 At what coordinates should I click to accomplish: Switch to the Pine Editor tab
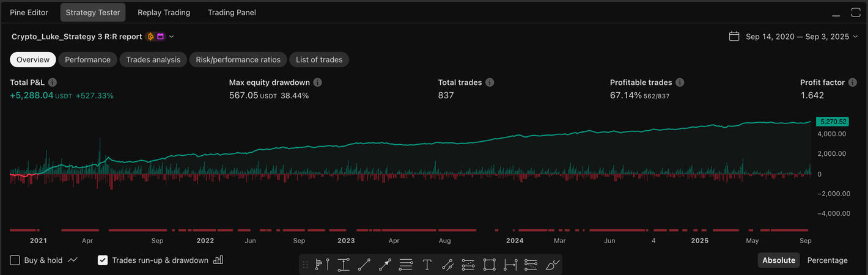pyautogui.click(x=29, y=12)
